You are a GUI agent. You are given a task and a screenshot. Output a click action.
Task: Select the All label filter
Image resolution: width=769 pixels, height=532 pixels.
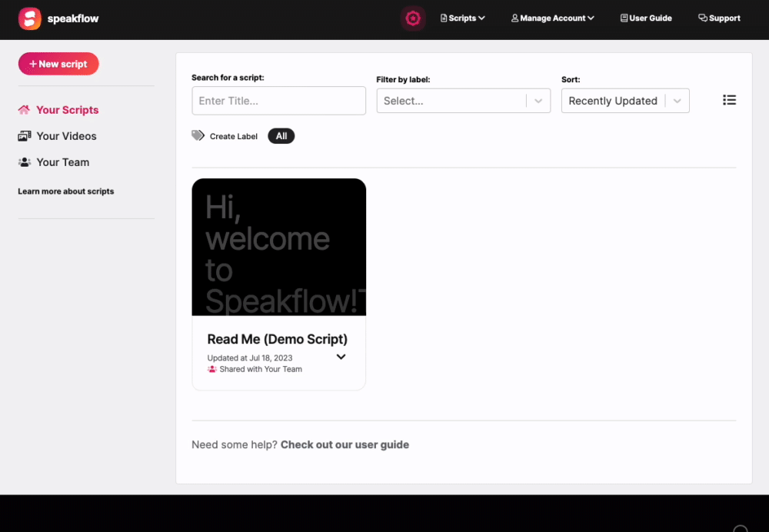(281, 136)
